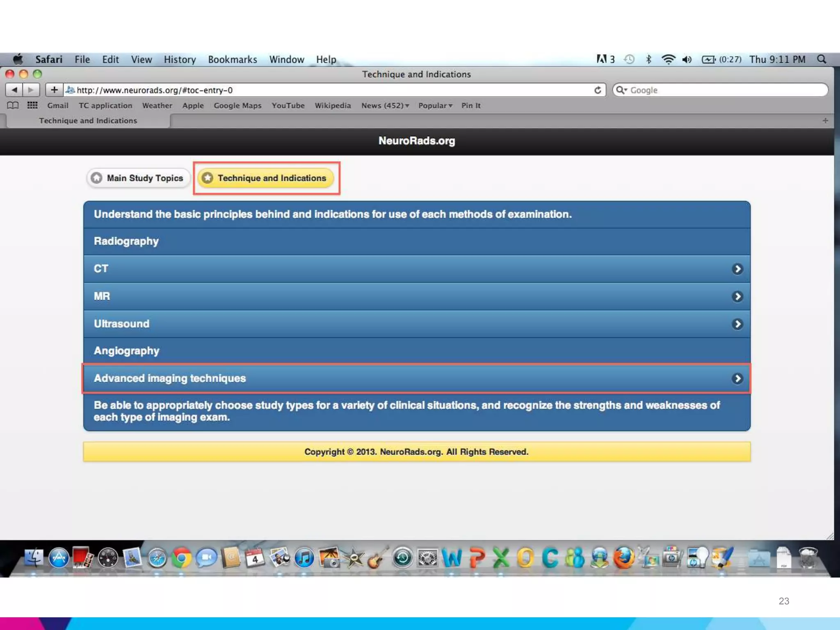Open the Bookmarks menu
The height and width of the screenshot is (630, 840).
(x=232, y=59)
